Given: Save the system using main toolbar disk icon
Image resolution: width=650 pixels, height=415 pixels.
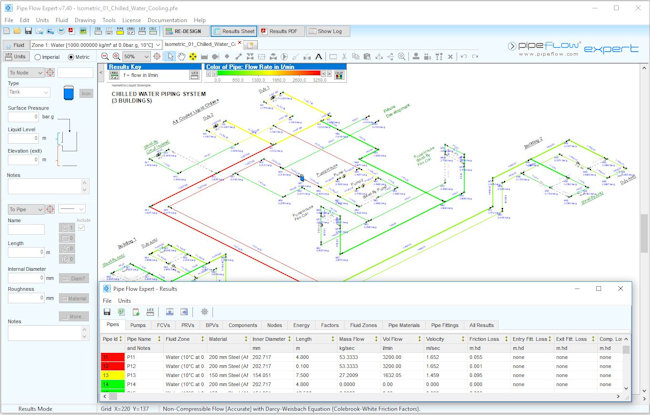Looking at the screenshot, I should [x=28, y=31].
